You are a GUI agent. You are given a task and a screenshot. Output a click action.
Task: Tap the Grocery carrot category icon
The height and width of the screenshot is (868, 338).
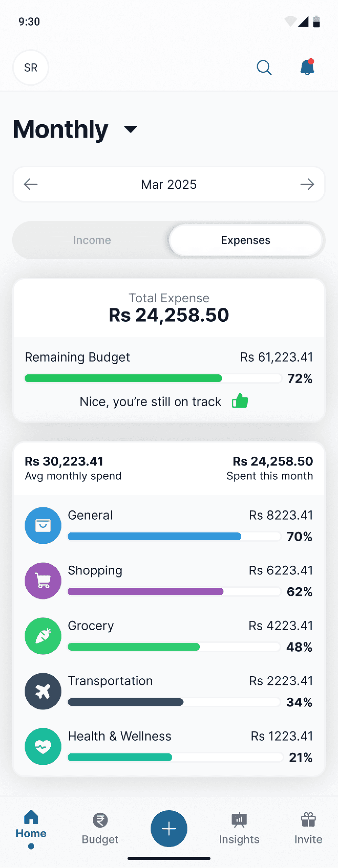tap(43, 636)
